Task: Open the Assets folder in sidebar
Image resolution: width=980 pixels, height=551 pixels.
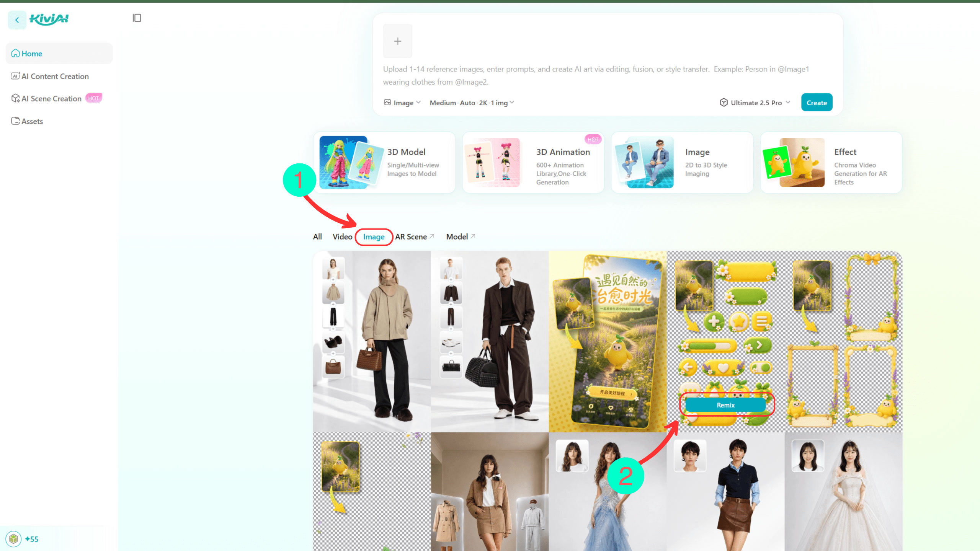Action: [x=27, y=121]
